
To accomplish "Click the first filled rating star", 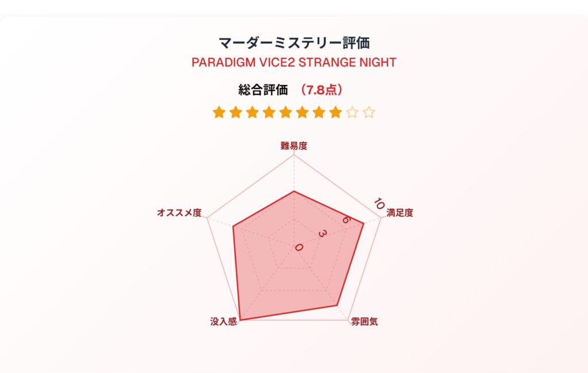I will click(219, 112).
